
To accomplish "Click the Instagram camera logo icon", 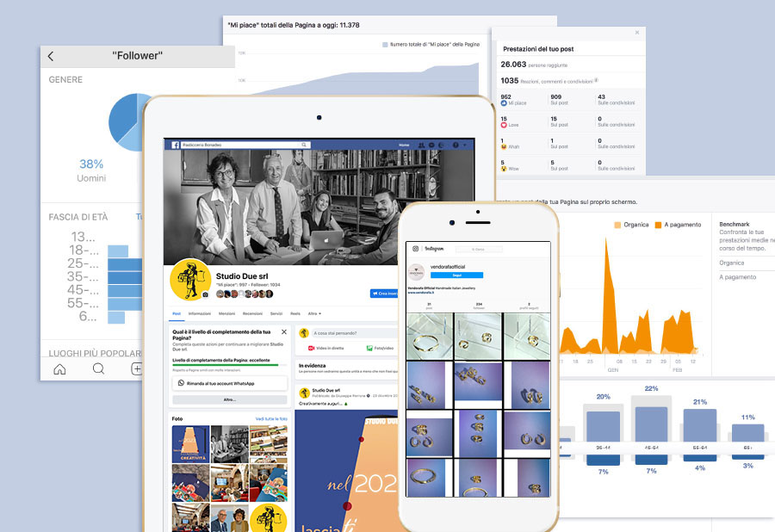I will coord(415,249).
